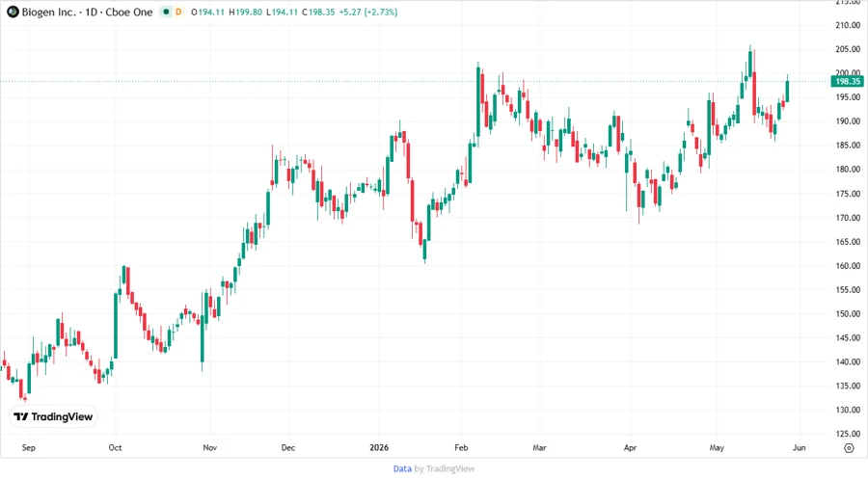Click the Biogen Inc. symbol title
Screen dimensions: 868x480
tap(49, 12)
